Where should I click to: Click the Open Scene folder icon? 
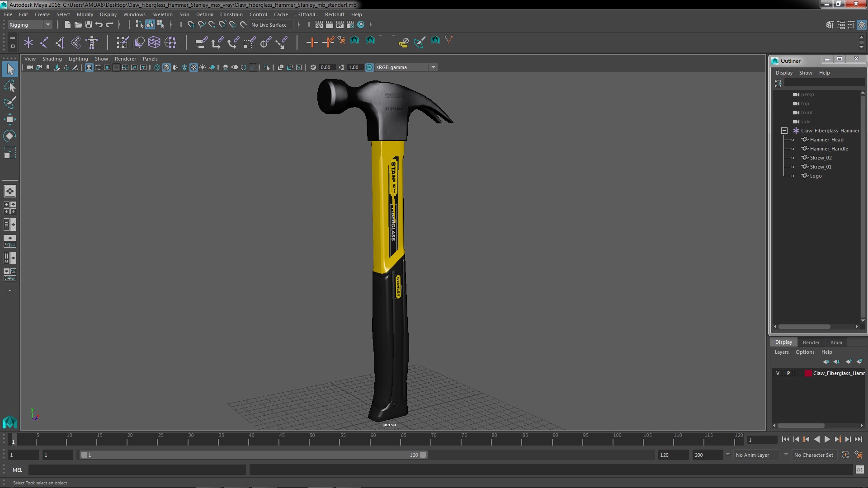tap(78, 24)
